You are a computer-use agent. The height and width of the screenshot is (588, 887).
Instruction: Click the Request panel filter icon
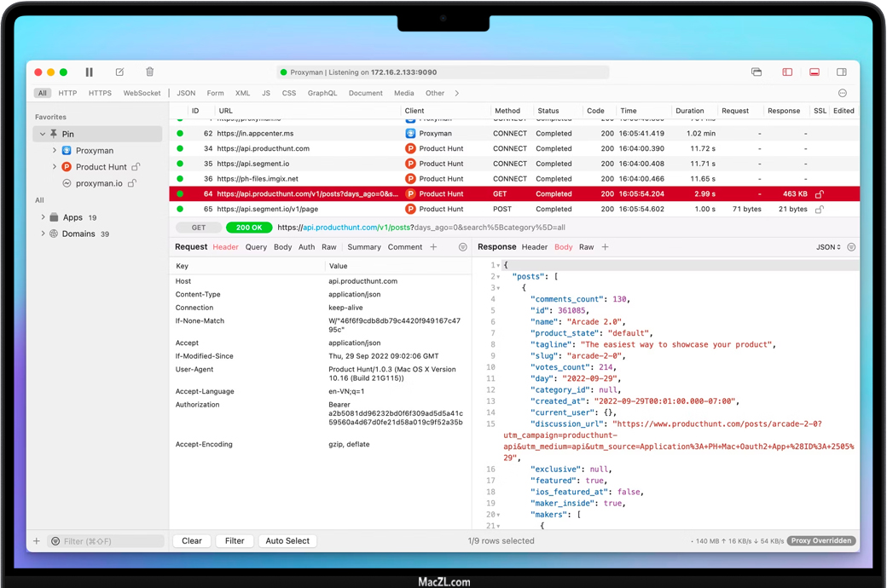click(463, 247)
